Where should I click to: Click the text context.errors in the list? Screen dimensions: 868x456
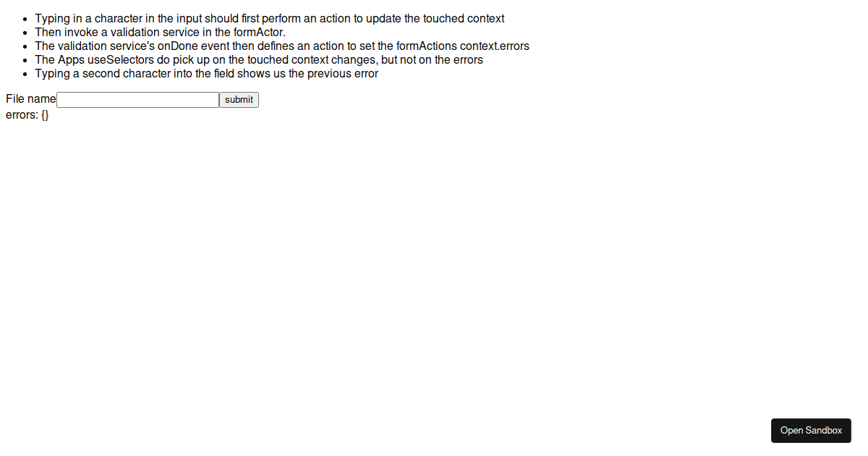[495, 46]
